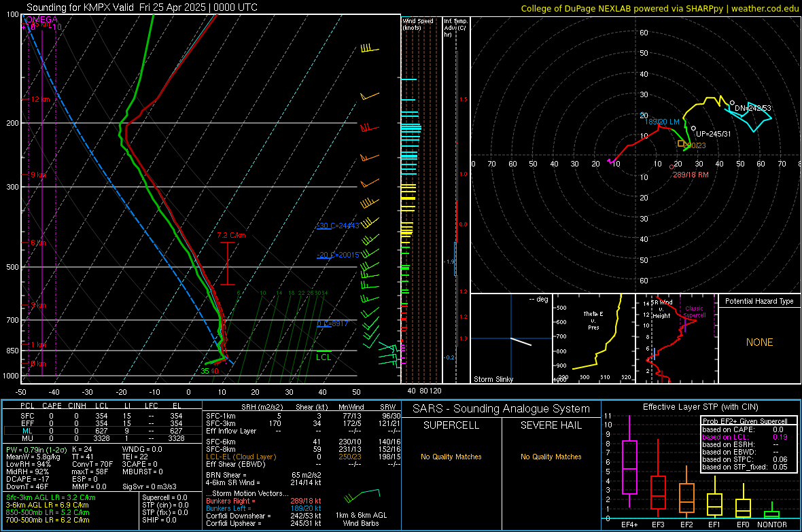Viewport: 802px width, 532px height.
Task: Click the UP=245/31 hodograph label
Action: 714,134
